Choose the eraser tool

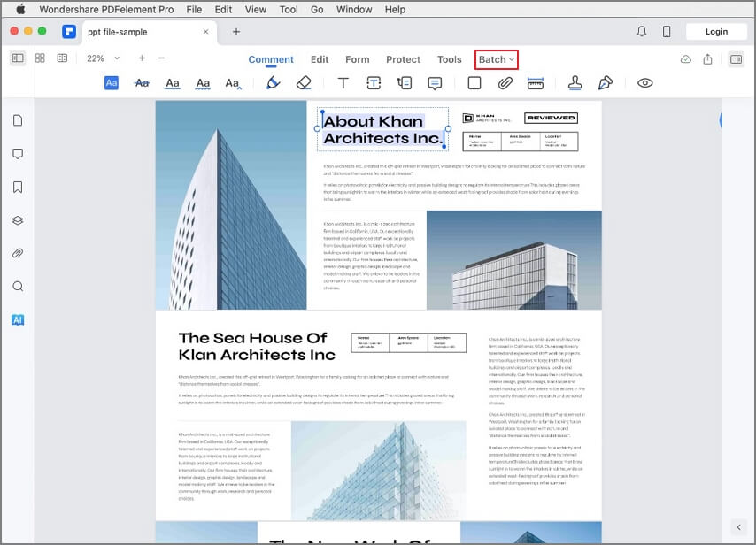(x=304, y=83)
